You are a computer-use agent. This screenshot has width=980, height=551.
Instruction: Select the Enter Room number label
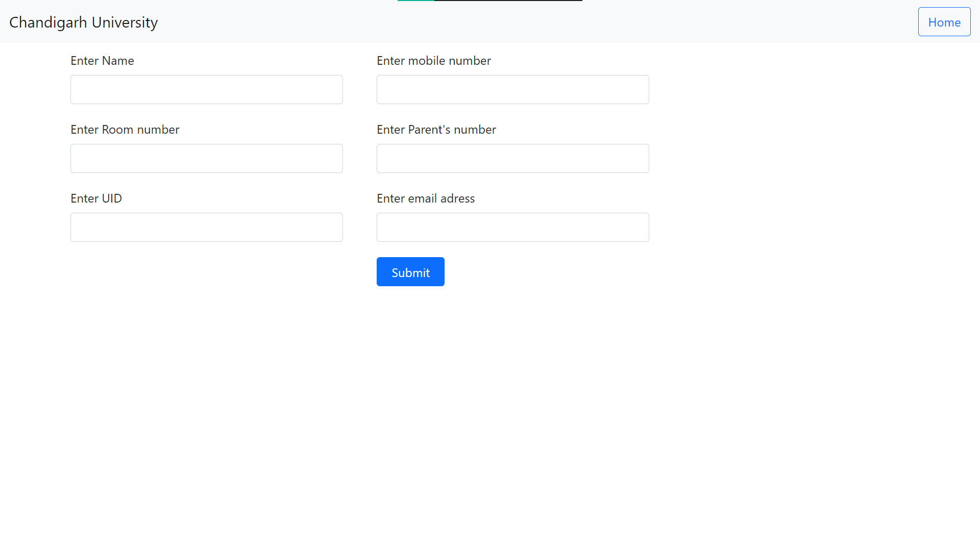[125, 129]
